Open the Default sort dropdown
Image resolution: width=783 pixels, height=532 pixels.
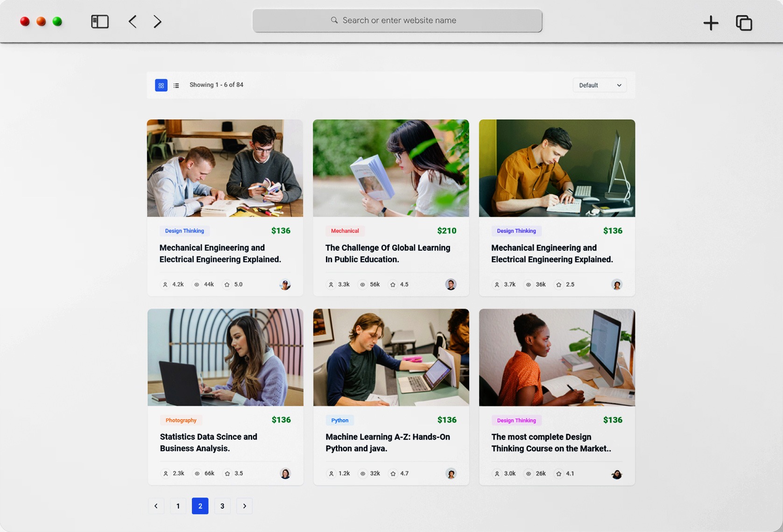pos(600,85)
